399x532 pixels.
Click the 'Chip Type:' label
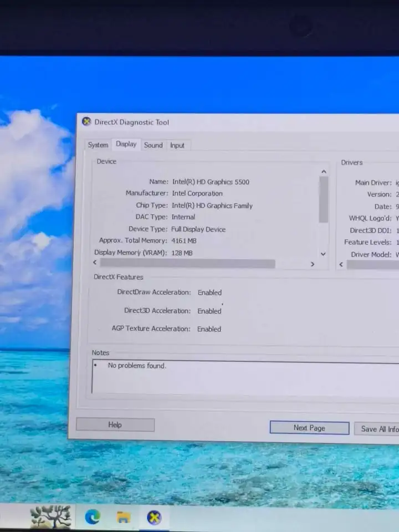152,205
